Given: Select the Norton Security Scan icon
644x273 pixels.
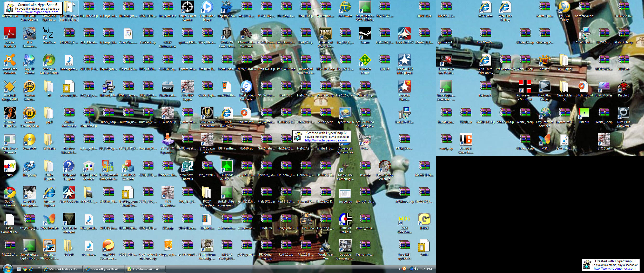Looking at the screenshot, I should pos(30,117).
